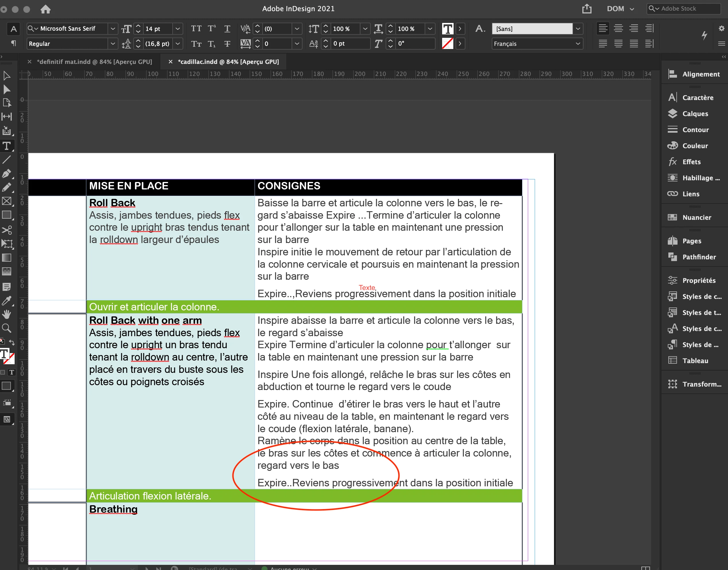Click the Adobe Stock search field
The width and height of the screenshot is (728, 570).
688,9
